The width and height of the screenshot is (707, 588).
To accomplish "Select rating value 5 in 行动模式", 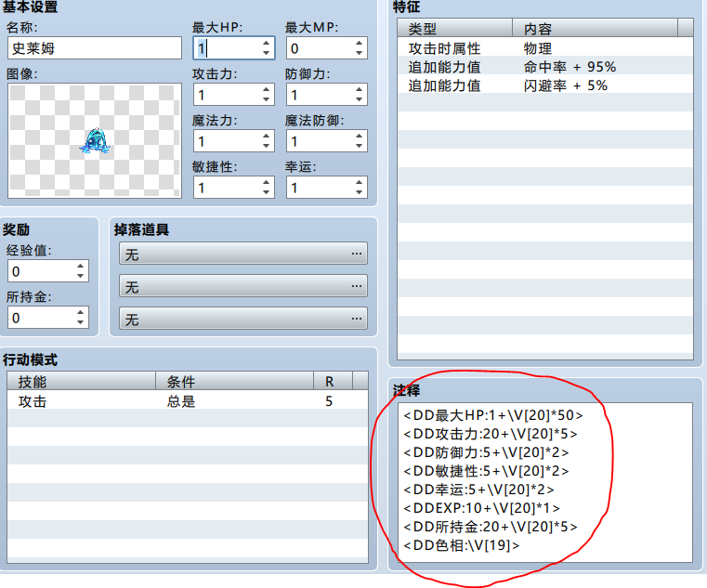I will coord(329,401).
